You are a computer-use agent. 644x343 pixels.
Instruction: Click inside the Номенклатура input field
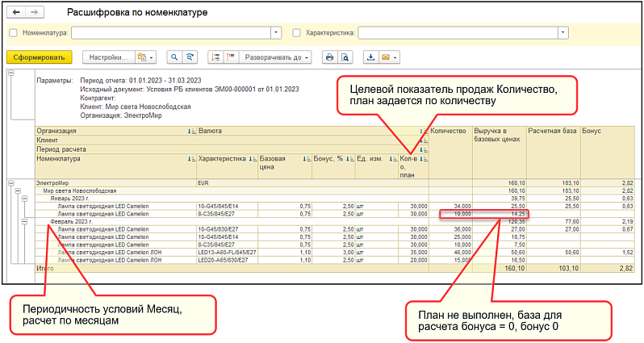coord(171,33)
